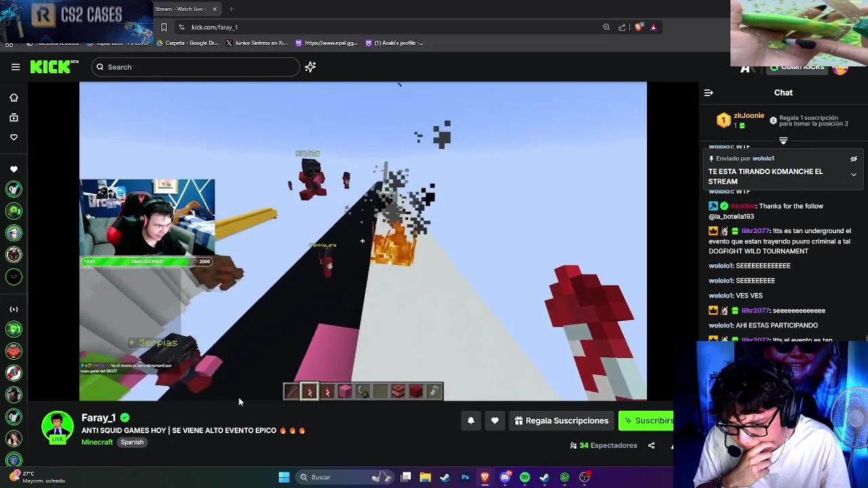This screenshot has height=488, width=868.
Task: Go to Home in the Kick sidebar
Action: click(14, 98)
